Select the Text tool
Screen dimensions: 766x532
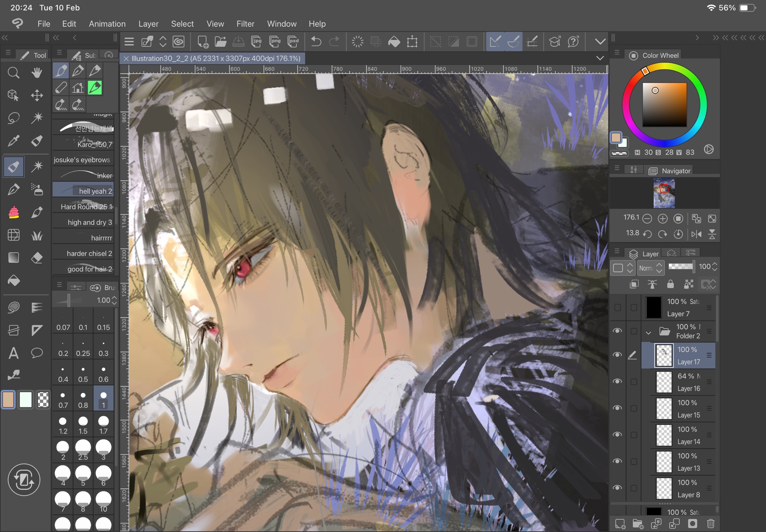(x=13, y=353)
